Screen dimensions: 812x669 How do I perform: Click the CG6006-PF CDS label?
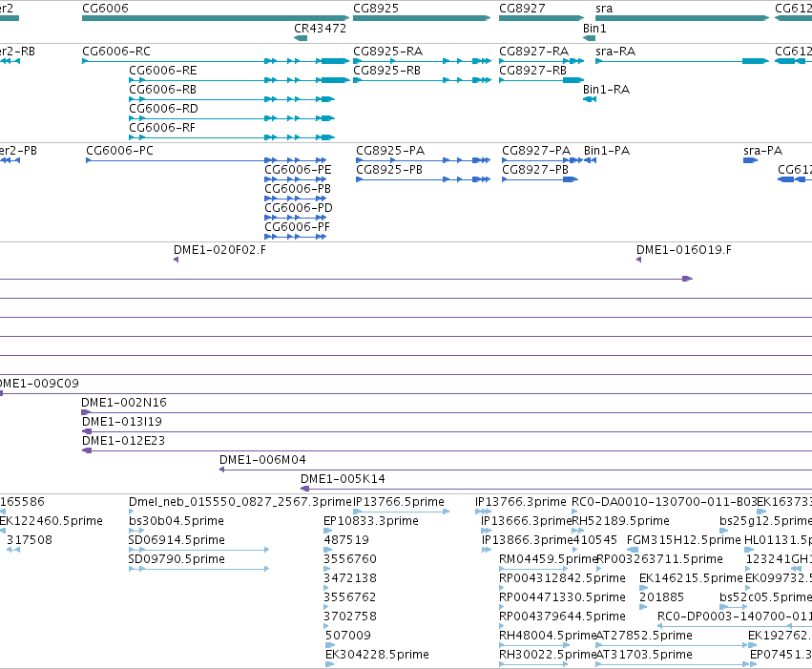click(298, 227)
